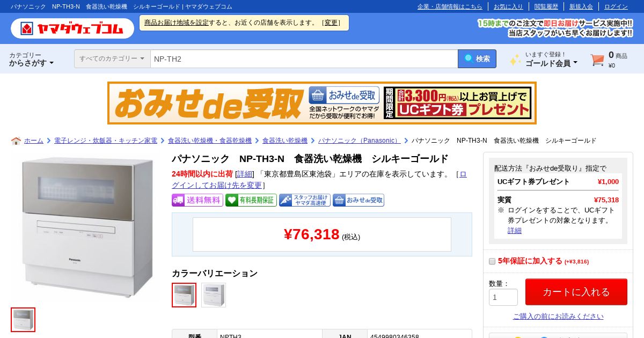This screenshot has height=338, width=644.
Task: Open パナソニック（Panasonic） breadcrumb link
Action: [x=360, y=141]
